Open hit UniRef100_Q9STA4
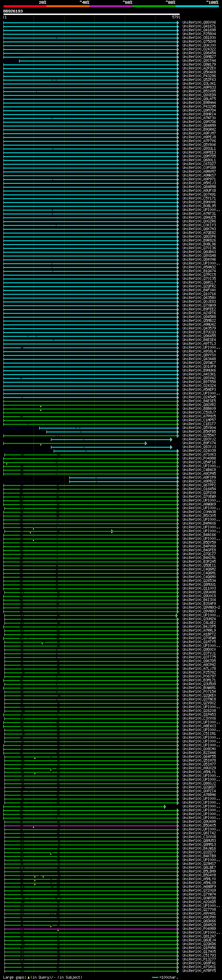The image size is (222, 980). pos(199,60)
